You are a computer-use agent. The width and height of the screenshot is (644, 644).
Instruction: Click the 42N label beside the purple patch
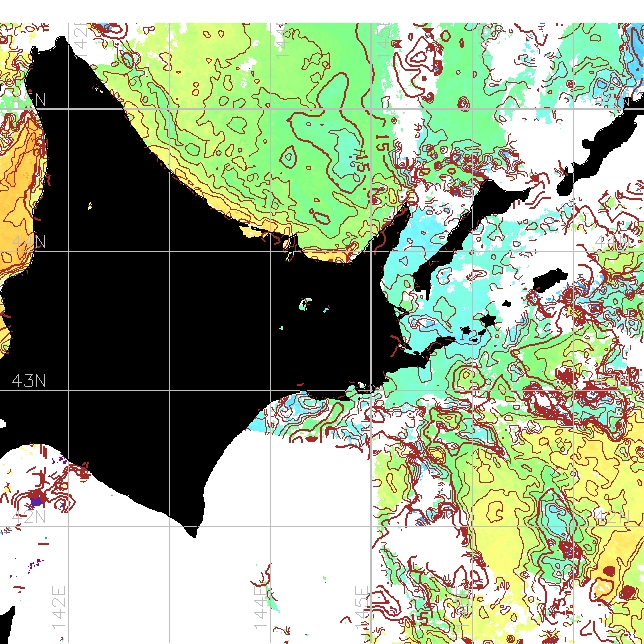29,517
